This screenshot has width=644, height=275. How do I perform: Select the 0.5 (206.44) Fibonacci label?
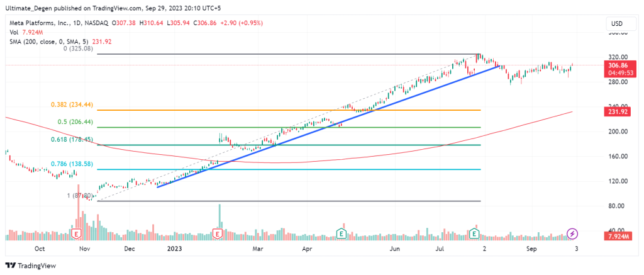pos(74,121)
